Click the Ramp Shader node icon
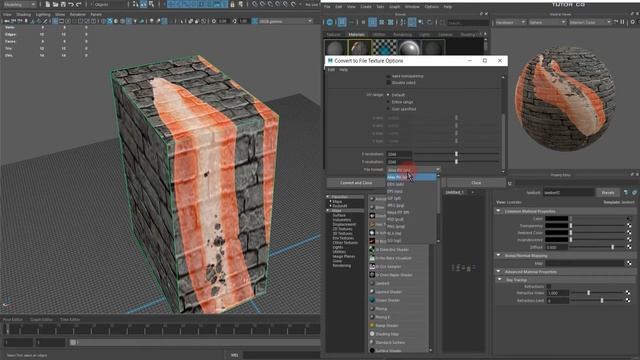 [x=372, y=325]
